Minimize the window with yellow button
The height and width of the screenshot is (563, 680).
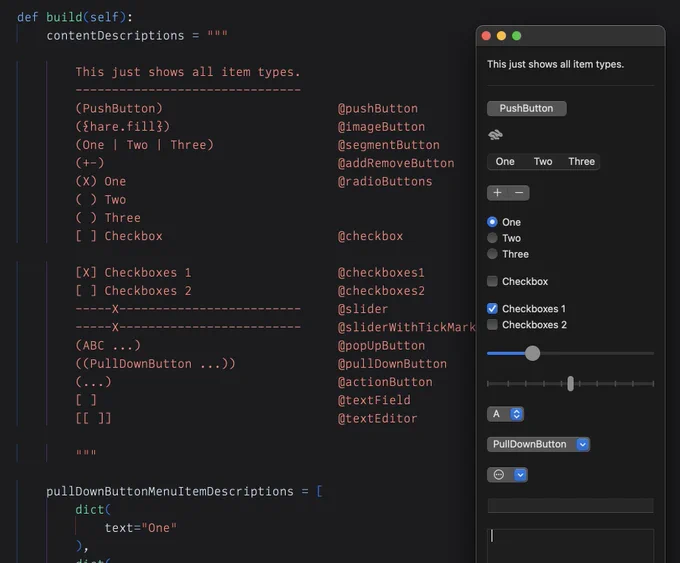pyautogui.click(x=501, y=36)
